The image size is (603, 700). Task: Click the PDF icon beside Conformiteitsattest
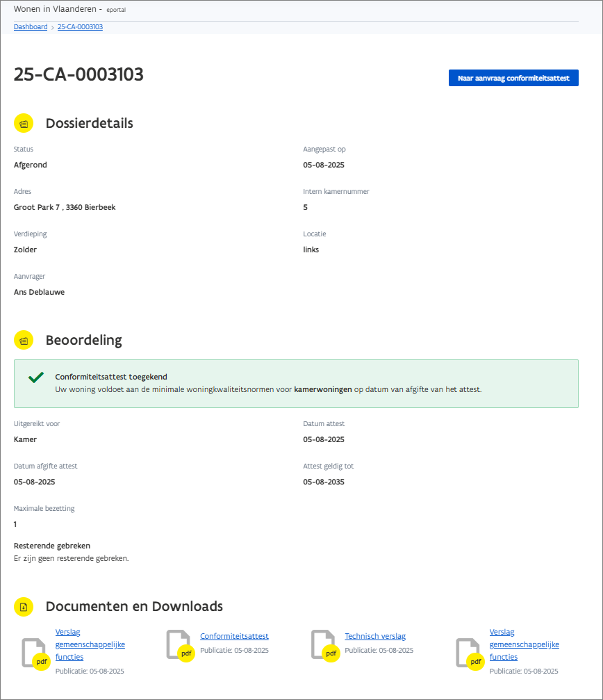pos(179,646)
